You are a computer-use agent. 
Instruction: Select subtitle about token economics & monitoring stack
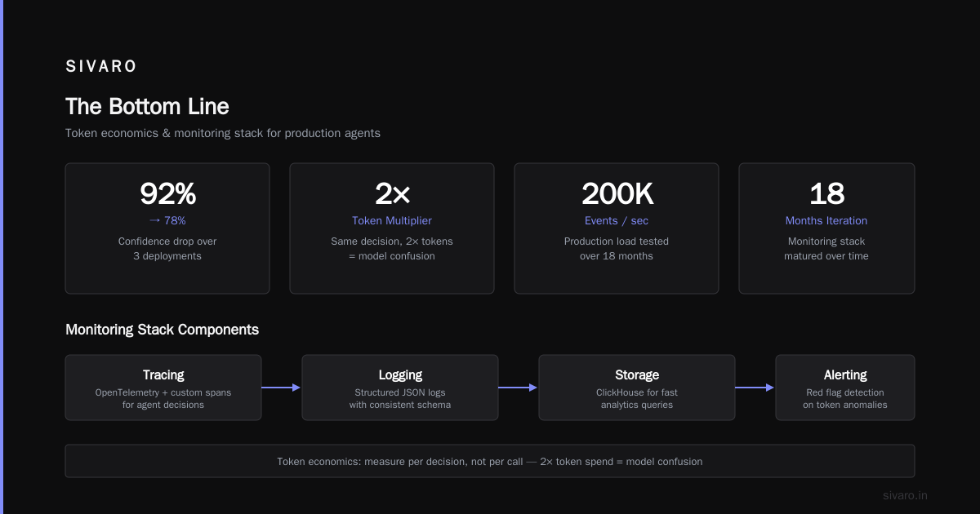click(223, 133)
